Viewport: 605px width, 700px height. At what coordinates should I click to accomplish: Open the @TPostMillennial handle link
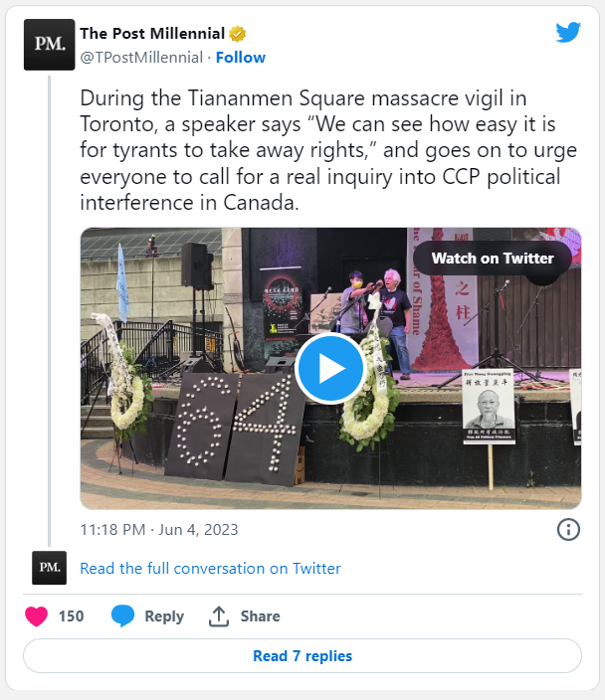[141, 58]
